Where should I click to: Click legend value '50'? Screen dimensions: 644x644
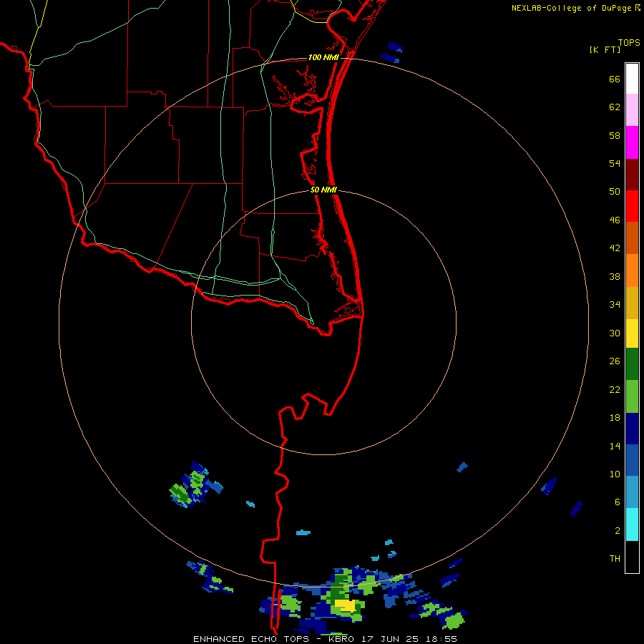[x=615, y=191]
